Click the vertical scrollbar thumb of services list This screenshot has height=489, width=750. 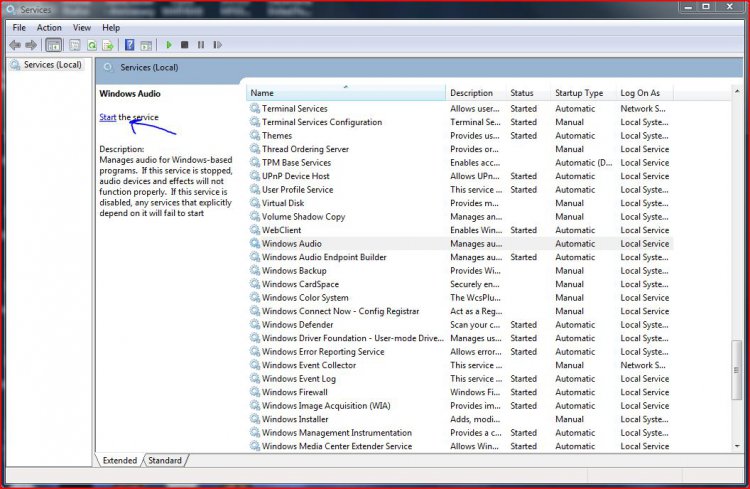(x=737, y=370)
